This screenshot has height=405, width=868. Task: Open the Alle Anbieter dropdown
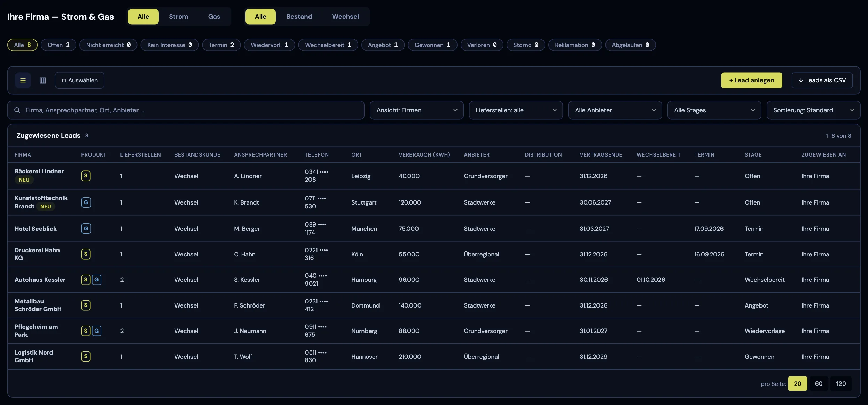tap(615, 110)
